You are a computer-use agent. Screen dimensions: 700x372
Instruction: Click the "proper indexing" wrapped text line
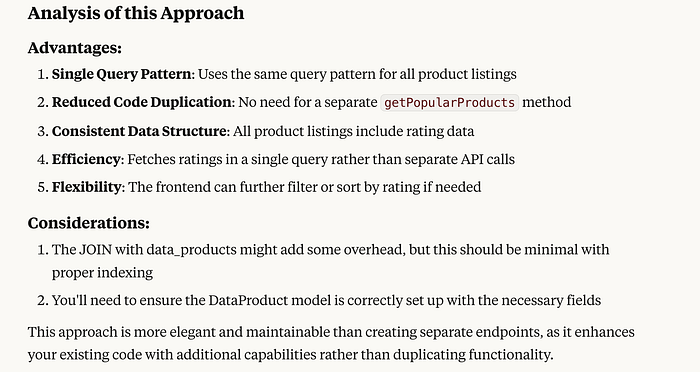(102, 272)
